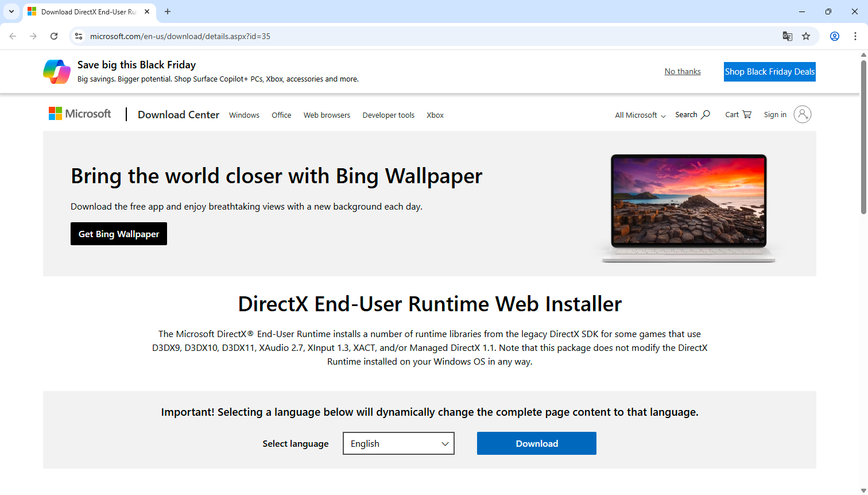
Task: Click the Sign in avatar icon
Action: tap(803, 114)
